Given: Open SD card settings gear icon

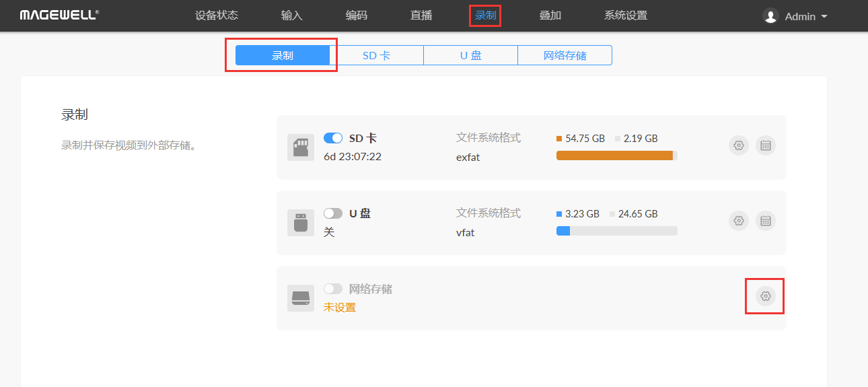Looking at the screenshot, I should 739,145.
